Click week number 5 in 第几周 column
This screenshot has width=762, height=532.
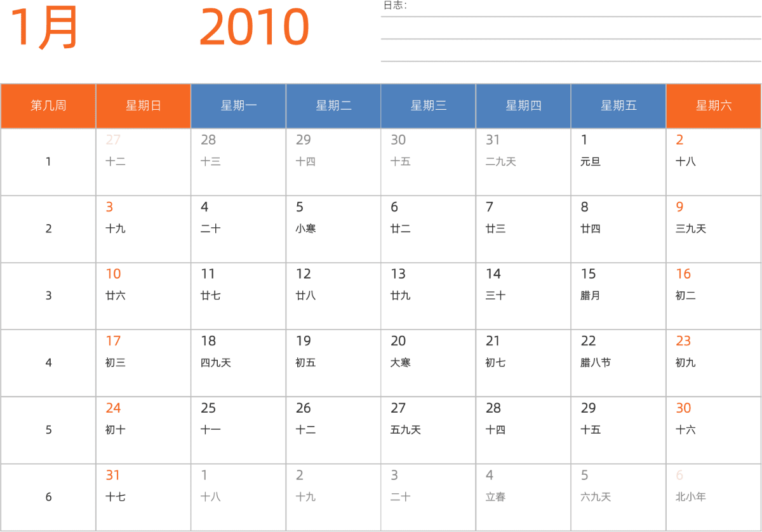[x=48, y=430]
